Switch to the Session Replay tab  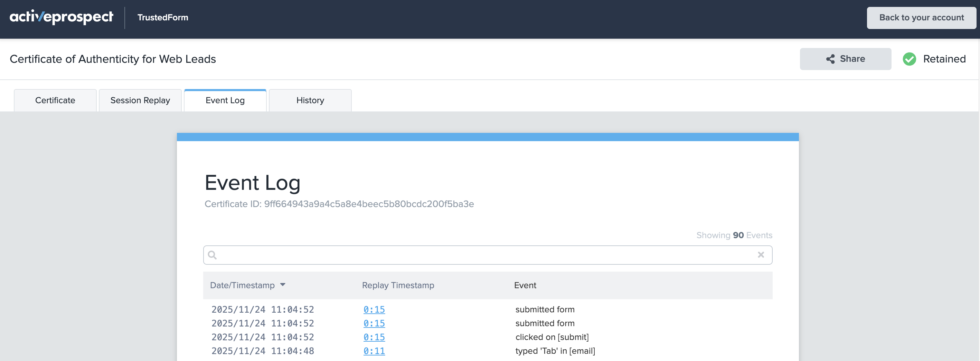[140, 100]
